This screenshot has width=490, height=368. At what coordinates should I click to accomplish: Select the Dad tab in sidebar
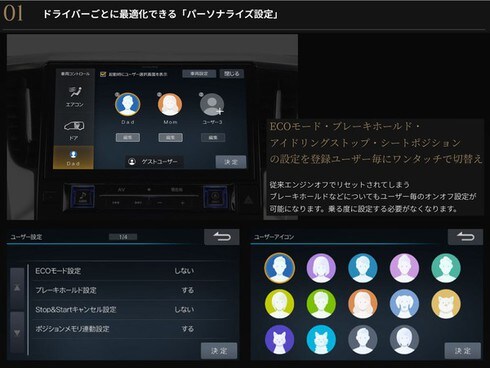(x=73, y=158)
